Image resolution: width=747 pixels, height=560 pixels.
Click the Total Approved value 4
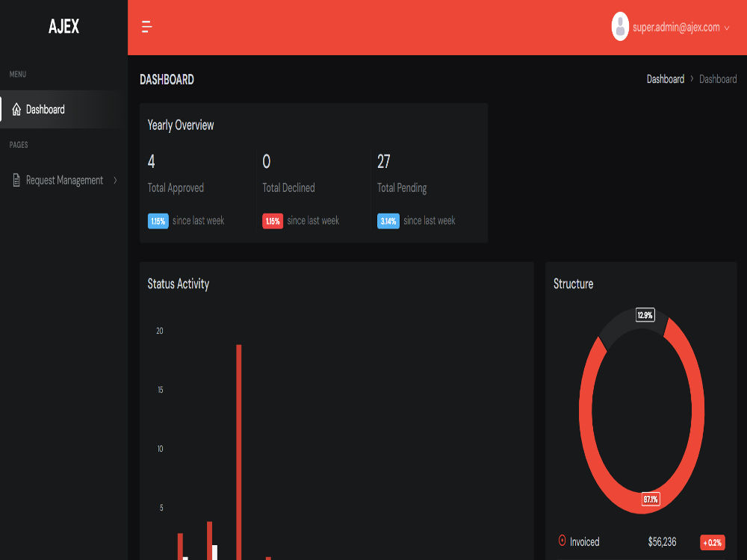pos(151,161)
